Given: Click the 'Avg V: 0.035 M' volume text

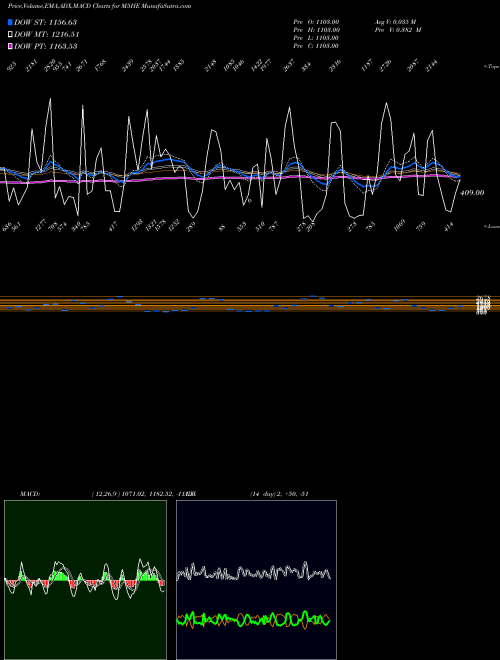Looking at the screenshot, I should point(395,21).
